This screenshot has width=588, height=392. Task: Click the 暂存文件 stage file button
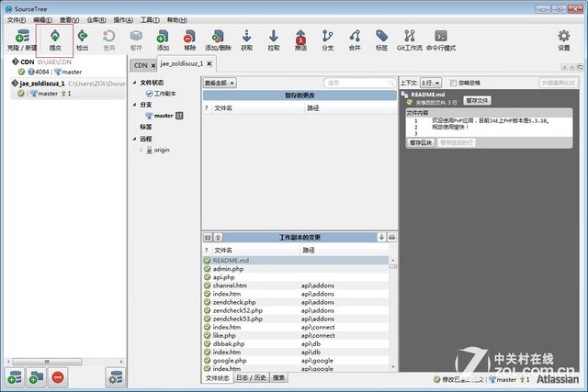coord(477,99)
